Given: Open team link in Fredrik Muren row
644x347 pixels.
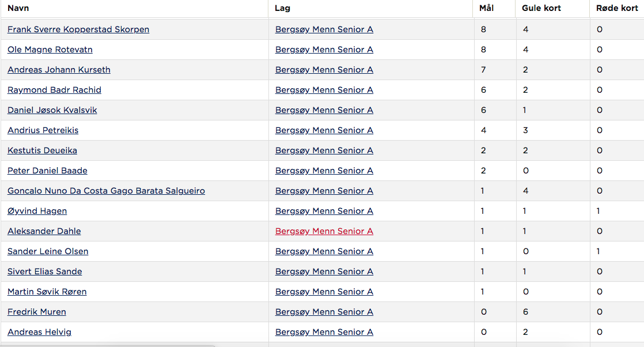Looking at the screenshot, I should point(324,311).
